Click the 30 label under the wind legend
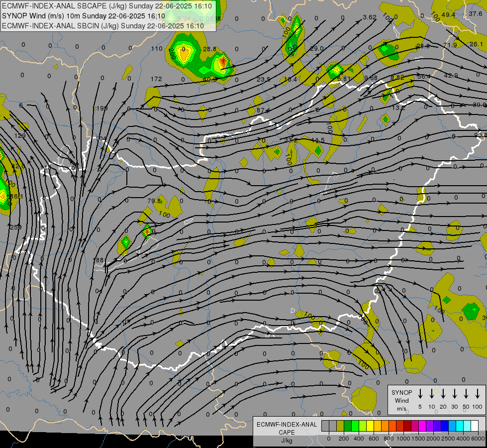The height and width of the screenshot is (448, 487). [x=454, y=407]
